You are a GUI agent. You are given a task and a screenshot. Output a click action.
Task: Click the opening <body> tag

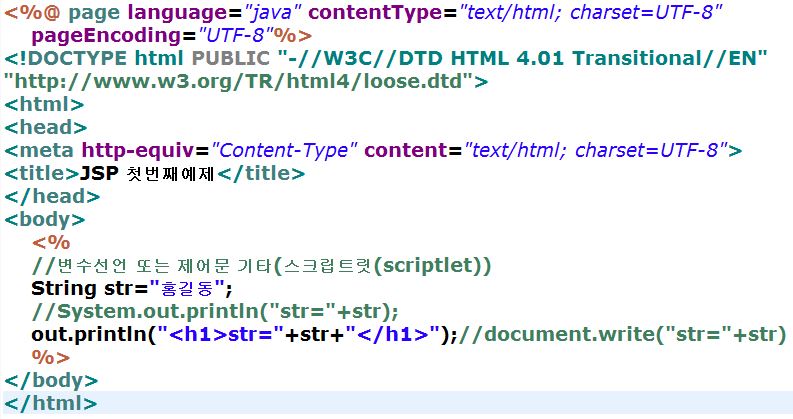pyautogui.click(x=45, y=220)
